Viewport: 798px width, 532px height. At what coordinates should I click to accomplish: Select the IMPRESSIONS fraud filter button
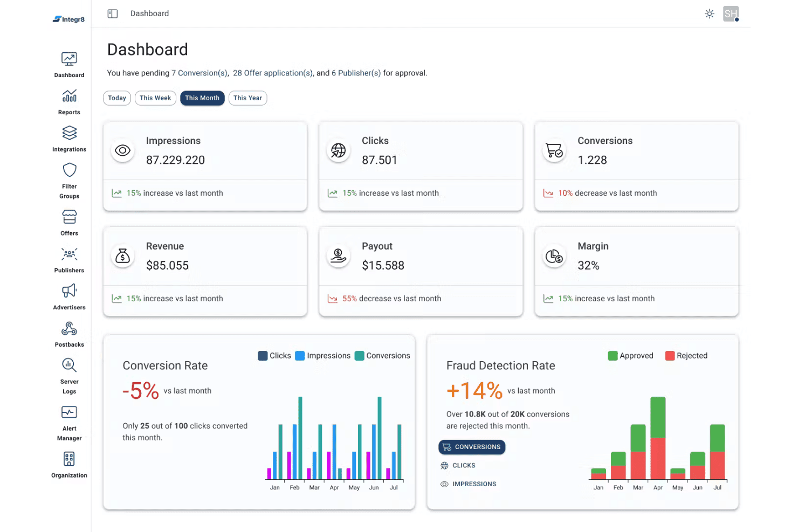coord(469,484)
